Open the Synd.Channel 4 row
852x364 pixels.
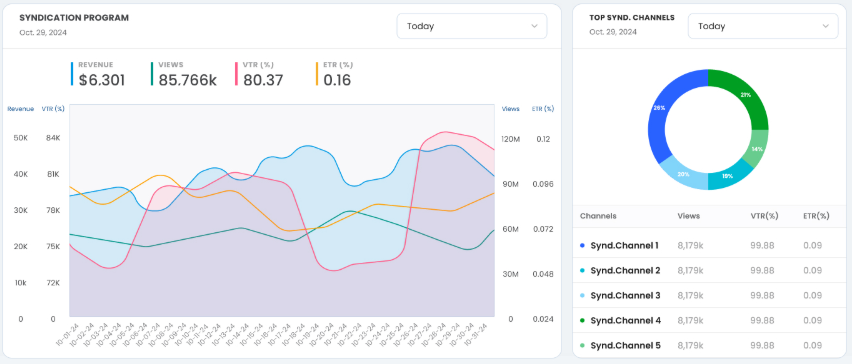709,321
